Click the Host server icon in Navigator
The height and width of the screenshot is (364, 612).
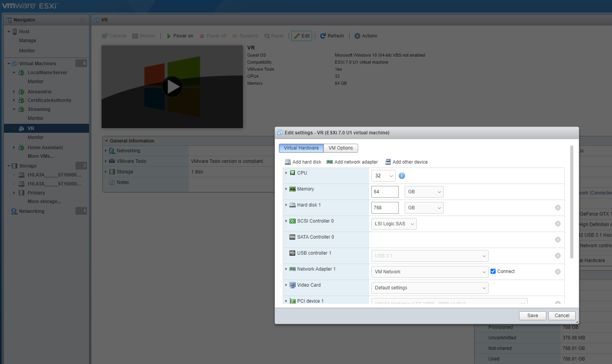[15, 32]
